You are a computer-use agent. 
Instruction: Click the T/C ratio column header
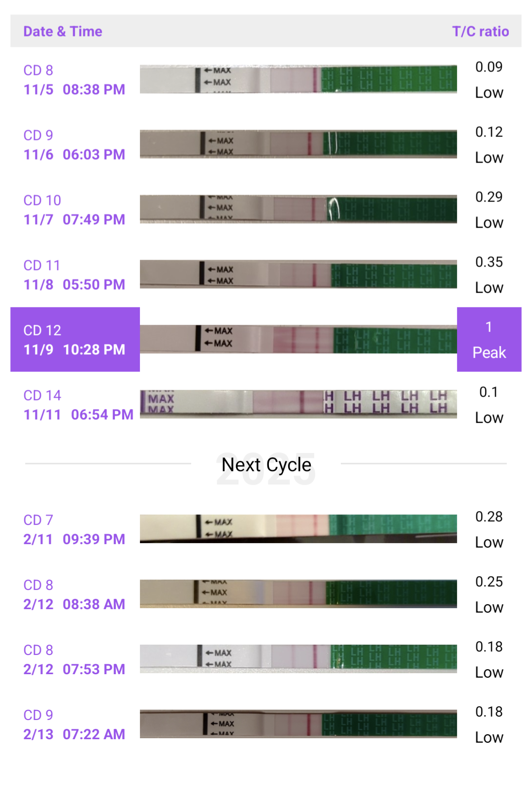480,32
